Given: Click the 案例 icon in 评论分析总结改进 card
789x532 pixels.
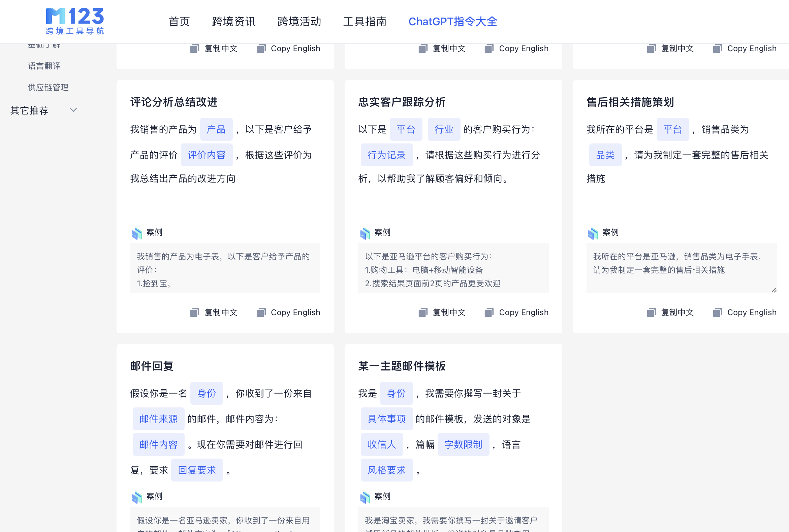Looking at the screenshot, I should point(137,233).
